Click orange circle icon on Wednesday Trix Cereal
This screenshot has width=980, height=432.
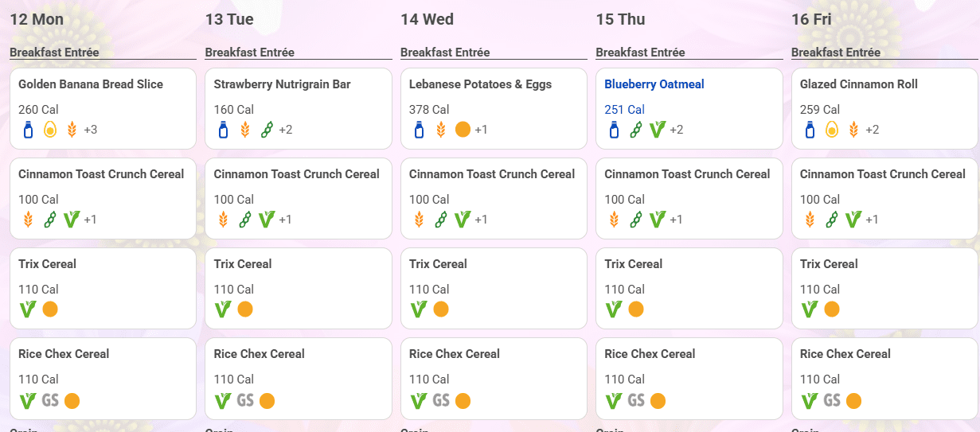441,309
